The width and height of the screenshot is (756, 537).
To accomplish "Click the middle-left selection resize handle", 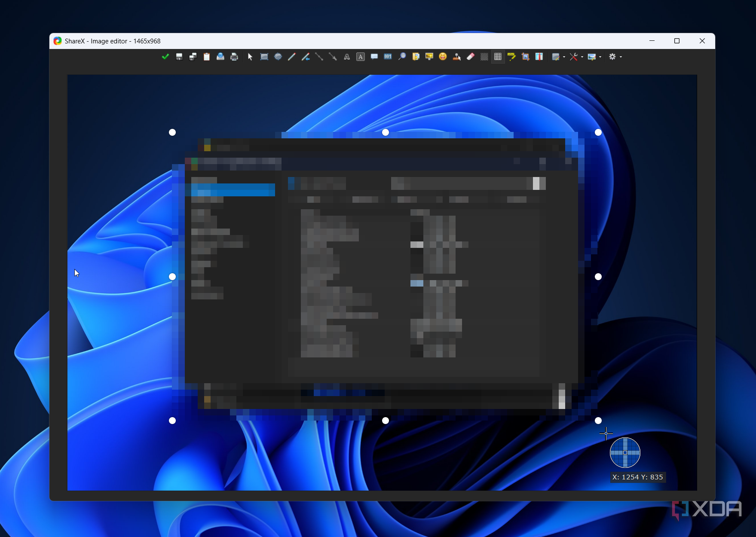I will coord(172,277).
